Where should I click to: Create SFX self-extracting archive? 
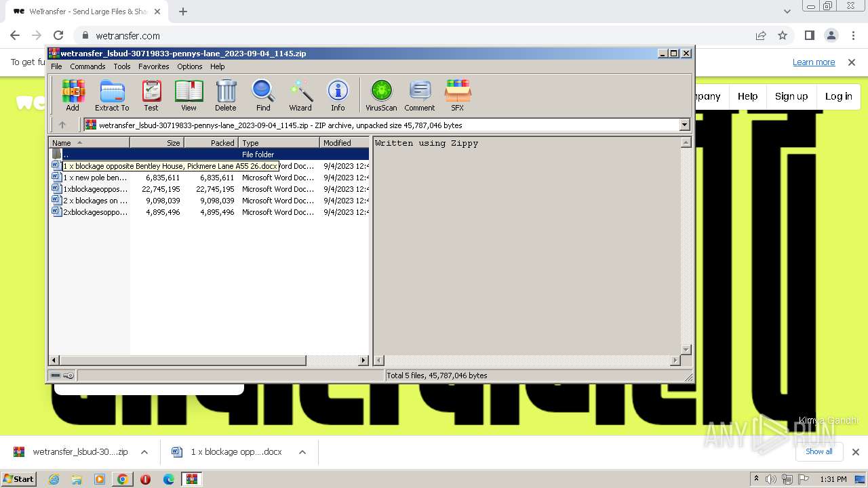[x=458, y=95]
